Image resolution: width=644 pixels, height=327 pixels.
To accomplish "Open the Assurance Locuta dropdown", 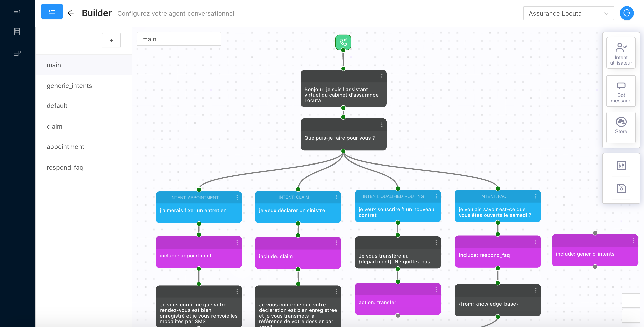I will (568, 13).
